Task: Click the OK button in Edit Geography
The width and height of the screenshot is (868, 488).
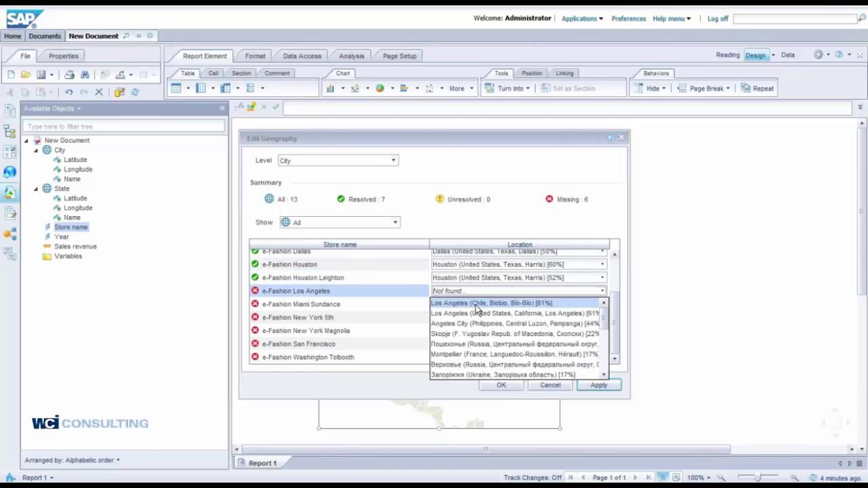Action: point(501,385)
